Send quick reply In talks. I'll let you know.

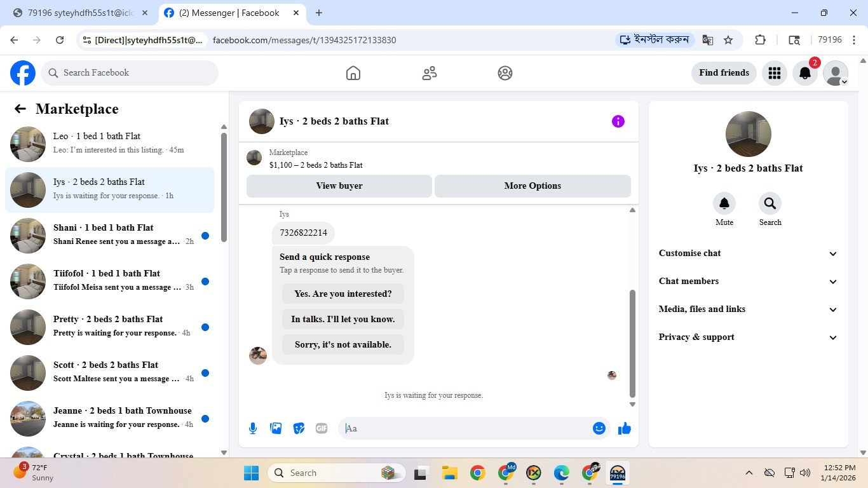pyautogui.click(x=343, y=319)
